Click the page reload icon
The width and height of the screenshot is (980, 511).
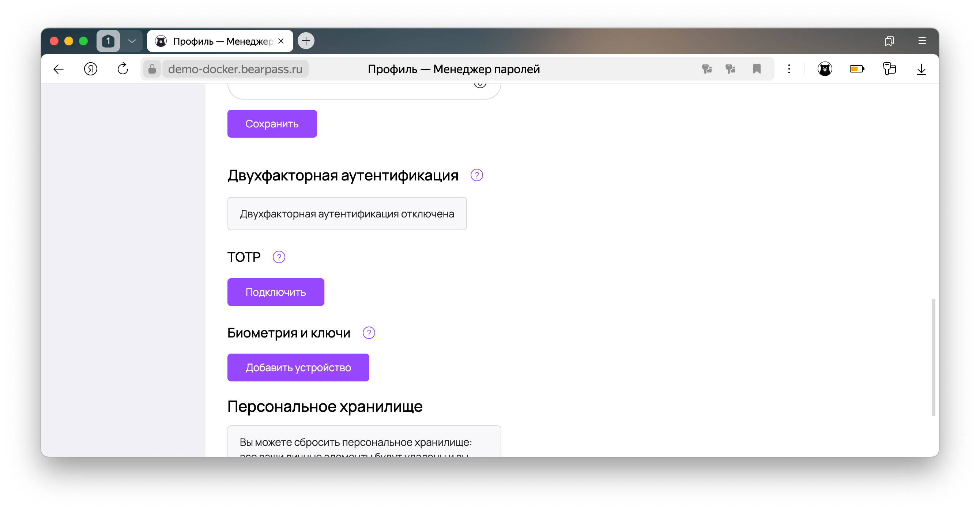pos(122,69)
